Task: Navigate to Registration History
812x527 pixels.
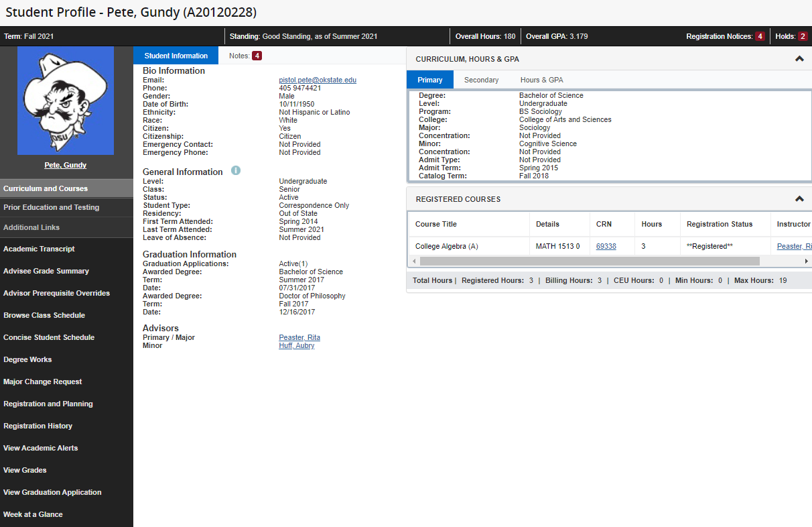Action: pos(44,426)
